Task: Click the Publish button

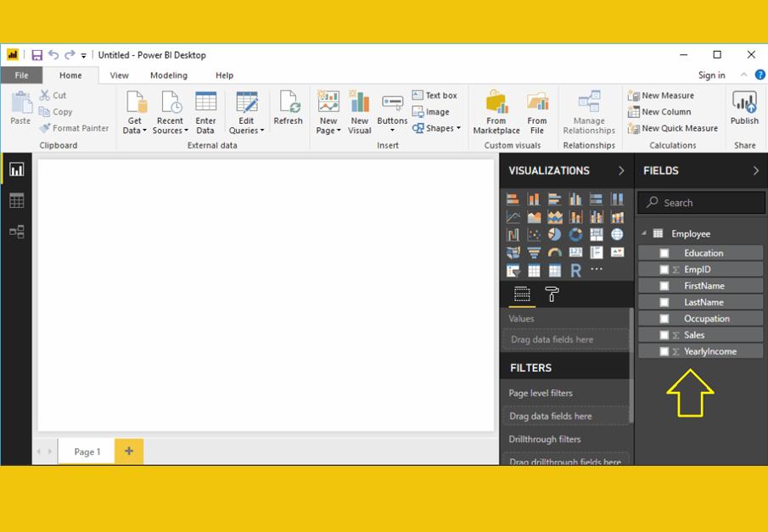Action: click(744, 109)
